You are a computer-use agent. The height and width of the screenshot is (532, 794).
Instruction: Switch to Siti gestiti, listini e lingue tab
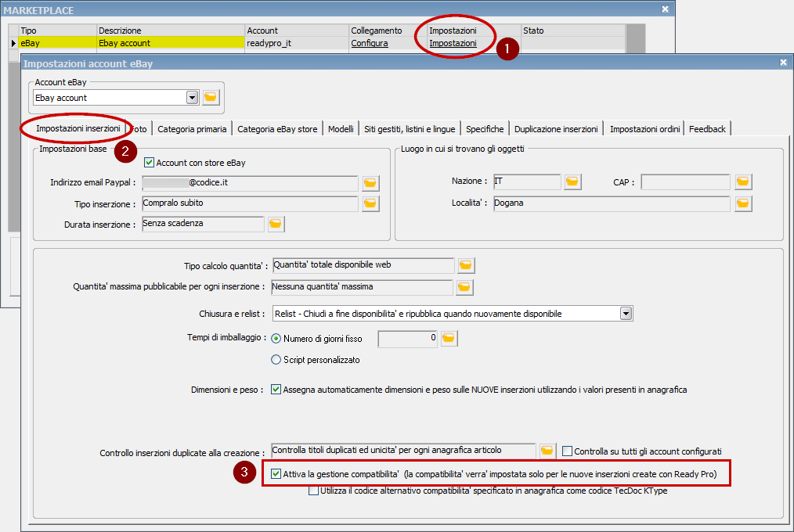coord(410,129)
